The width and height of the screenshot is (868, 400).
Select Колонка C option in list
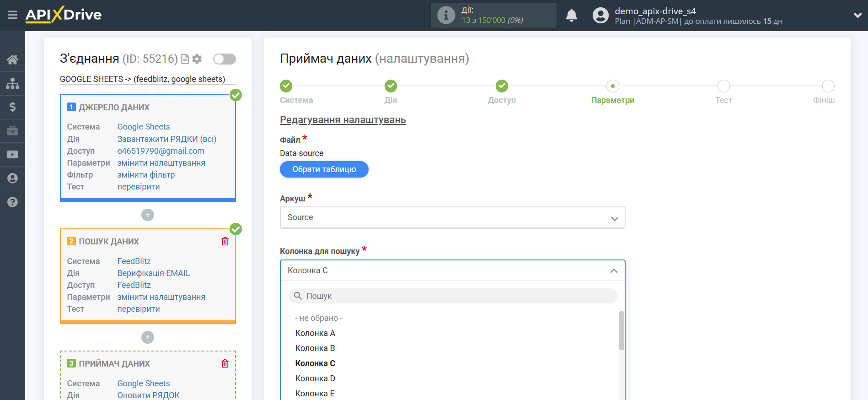tap(315, 363)
